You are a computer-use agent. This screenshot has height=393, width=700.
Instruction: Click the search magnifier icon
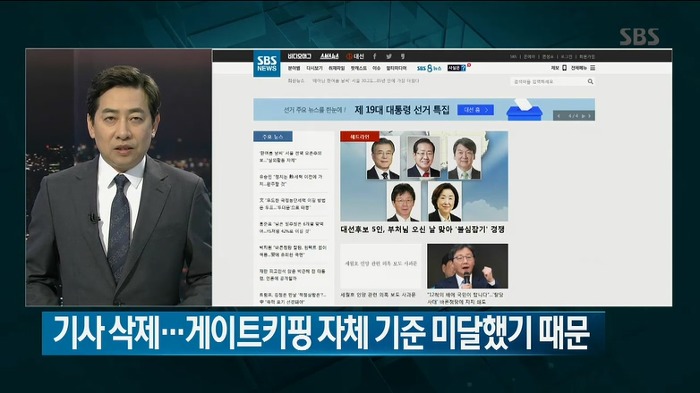point(590,81)
